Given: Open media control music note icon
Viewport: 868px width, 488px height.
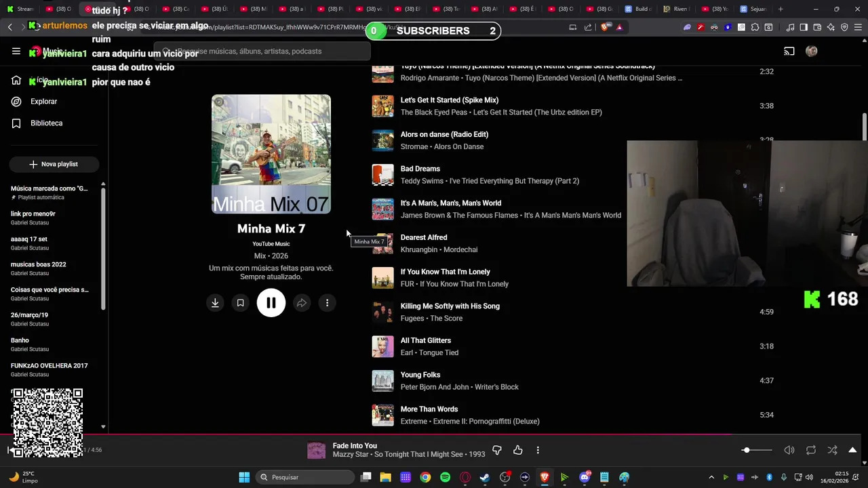Looking at the screenshot, I should [x=790, y=27].
